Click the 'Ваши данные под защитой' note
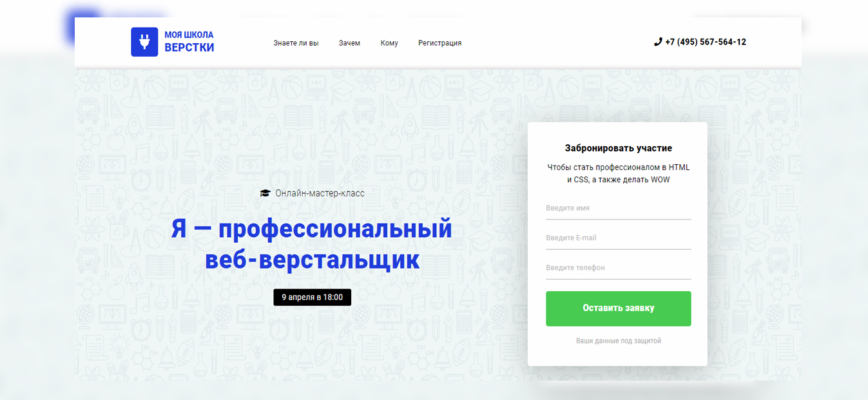 click(x=619, y=341)
